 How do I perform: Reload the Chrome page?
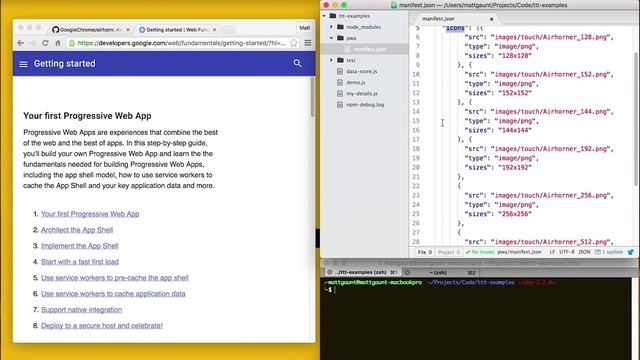pyautogui.click(x=45, y=43)
